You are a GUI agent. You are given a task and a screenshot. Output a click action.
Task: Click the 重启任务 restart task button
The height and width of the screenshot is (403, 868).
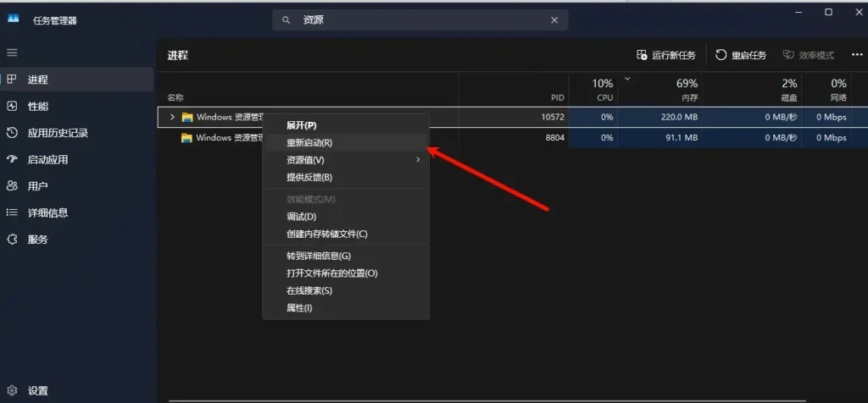741,55
